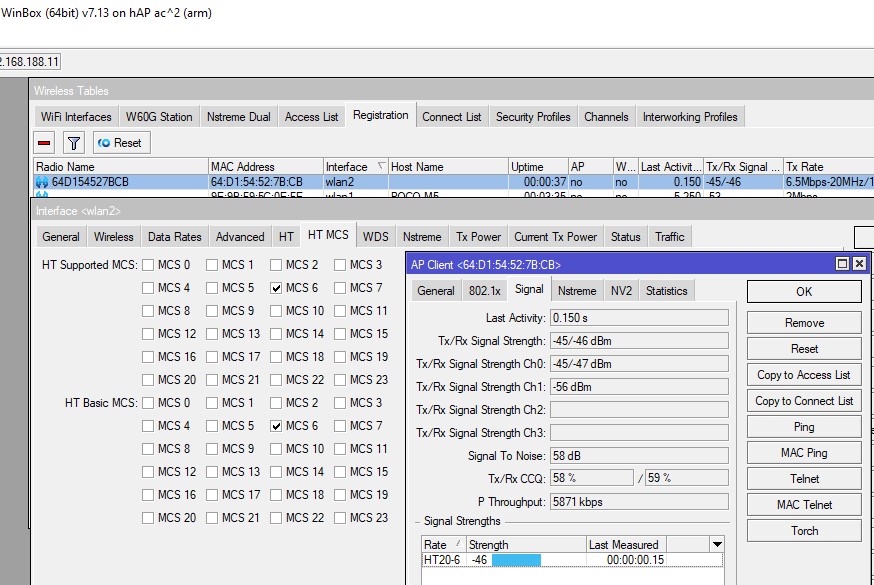Viewport: 874px width, 585px height.
Task: Remove the selected registration entry with minus icon
Action: click(42, 143)
